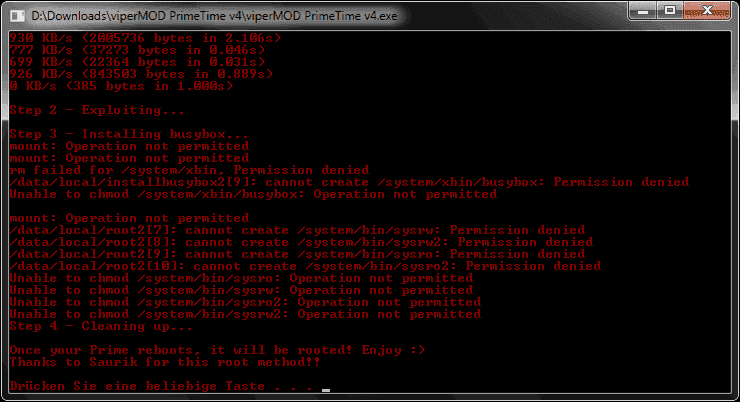Minimize the viperMOD PrimeTime console window

click(x=643, y=10)
